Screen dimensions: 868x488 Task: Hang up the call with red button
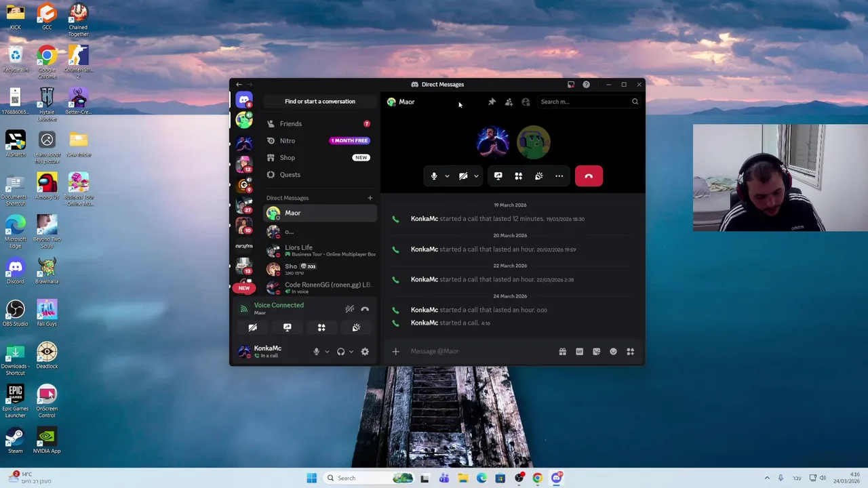(589, 176)
